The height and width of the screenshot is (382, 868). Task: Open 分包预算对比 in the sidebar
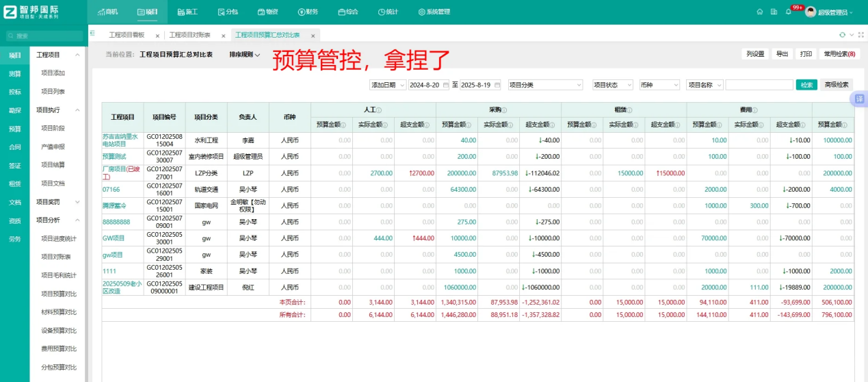pos(59,367)
